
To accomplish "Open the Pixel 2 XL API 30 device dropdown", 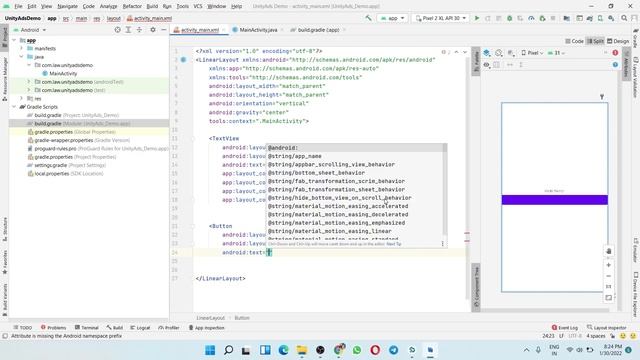I will [440, 18].
